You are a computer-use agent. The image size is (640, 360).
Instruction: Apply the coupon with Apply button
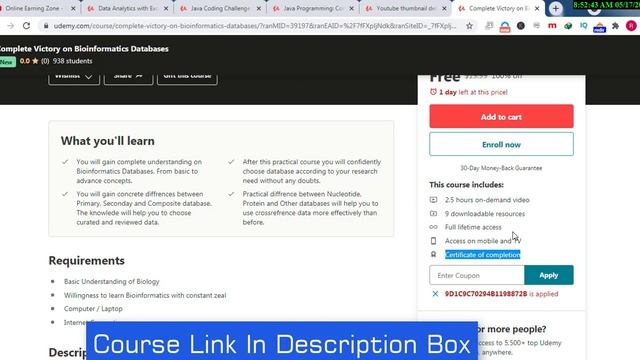(549, 275)
